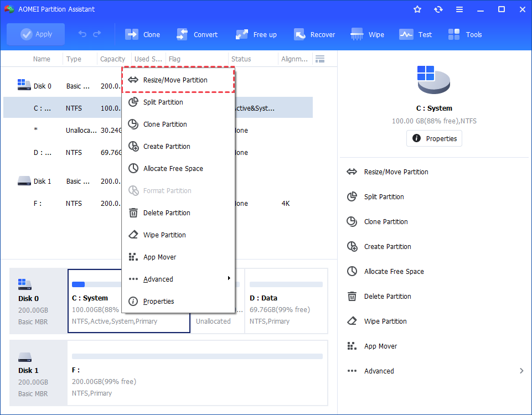Toggle column view options icon in table header
The height and width of the screenshot is (415, 532).
319,59
